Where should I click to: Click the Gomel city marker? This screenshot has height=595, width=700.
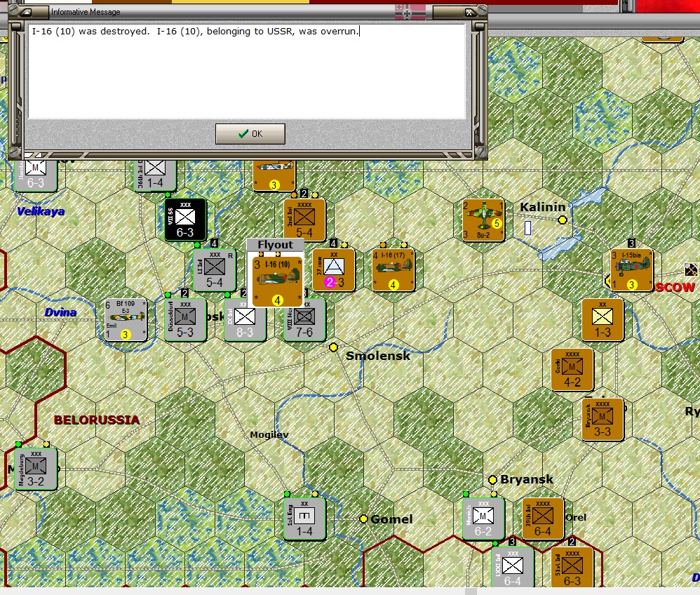363,519
